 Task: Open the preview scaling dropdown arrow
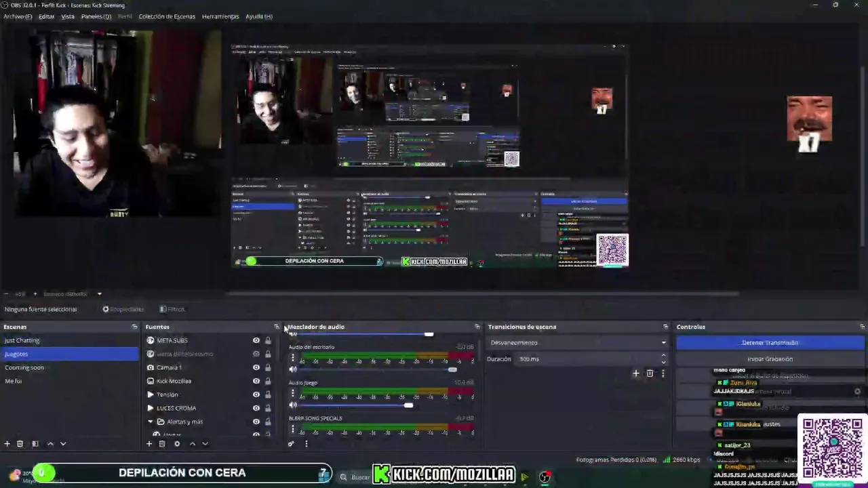pos(99,294)
